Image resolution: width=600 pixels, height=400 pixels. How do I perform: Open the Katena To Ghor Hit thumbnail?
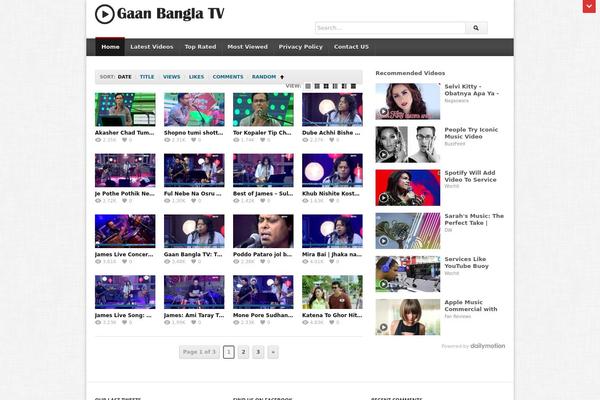(x=332, y=292)
